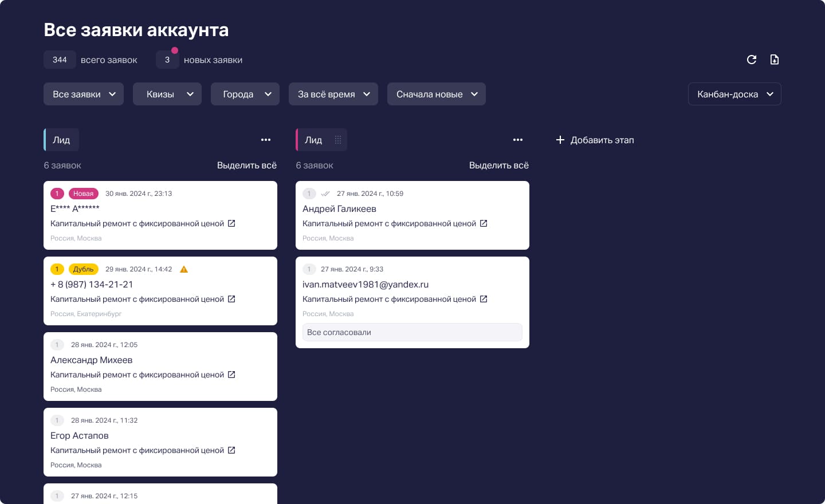
Task: Select the Новая status badge
Action: tap(83, 194)
